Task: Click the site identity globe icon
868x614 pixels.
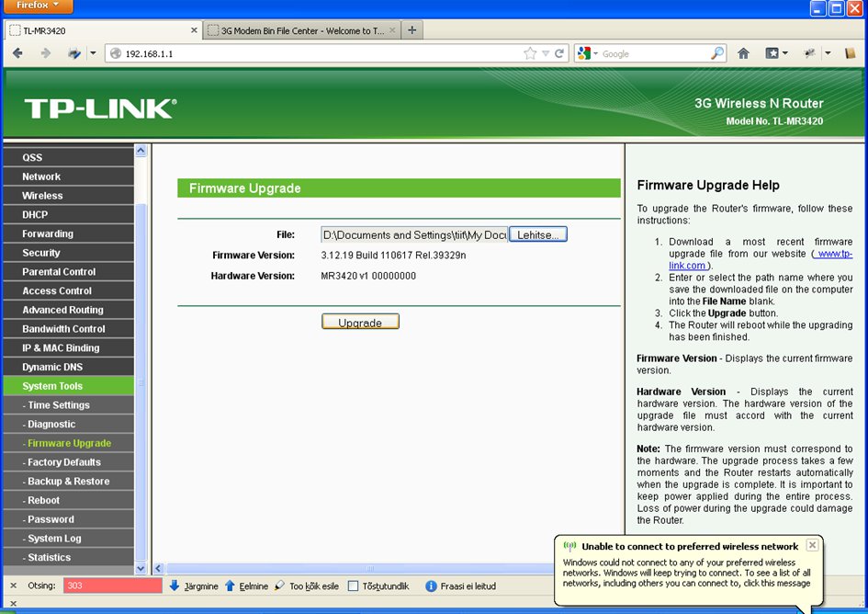Action: pyautogui.click(x=115, y=53)
